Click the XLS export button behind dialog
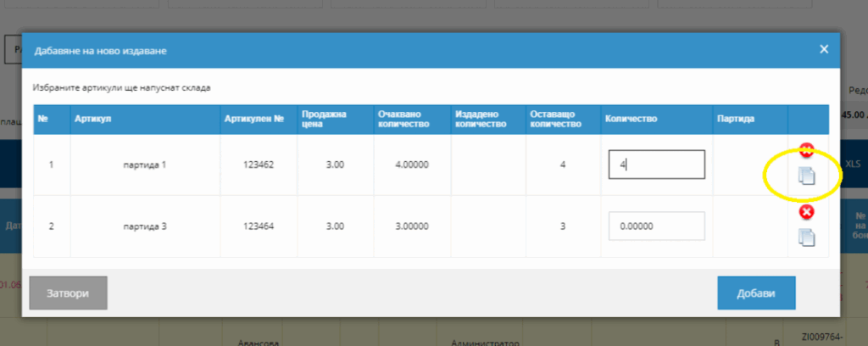Screen dimensions: 868x346 [853, 164]
